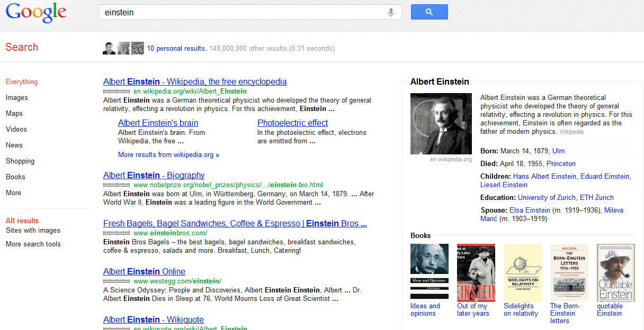
Task: Open More results from wikipedia.org
Action: 168,155
